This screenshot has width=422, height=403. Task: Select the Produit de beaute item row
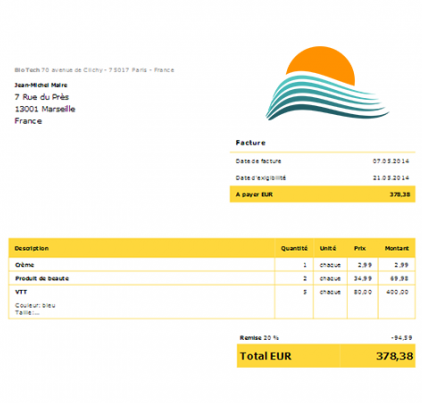(x=212, y=278)
